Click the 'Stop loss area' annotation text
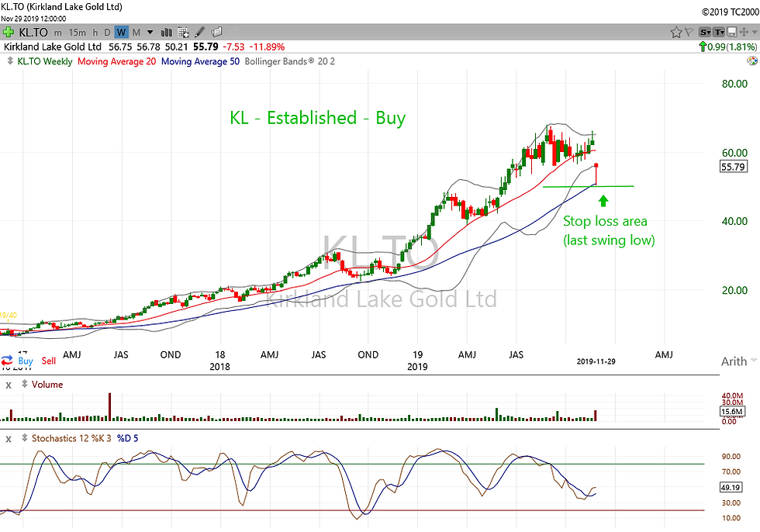Screen dimensions: 760x532 pos(605,222)
